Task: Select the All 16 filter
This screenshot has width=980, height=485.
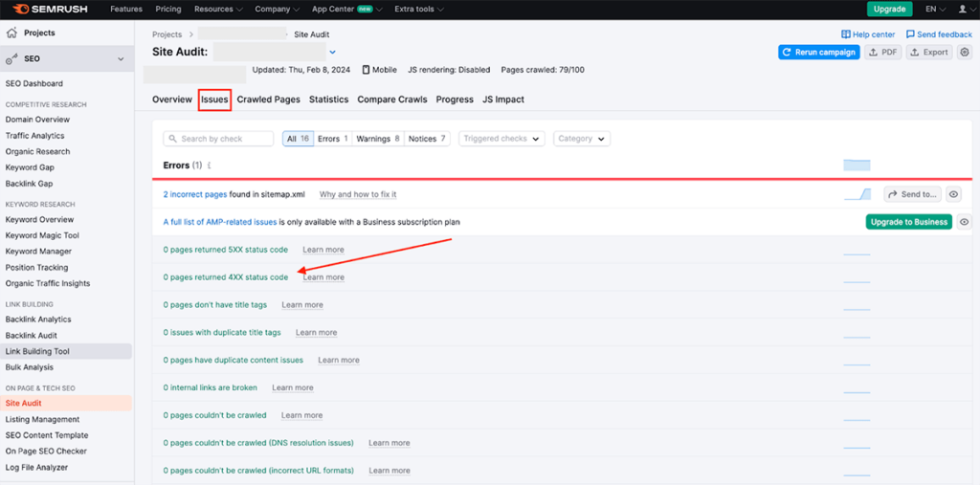Action: pos(299,139)
